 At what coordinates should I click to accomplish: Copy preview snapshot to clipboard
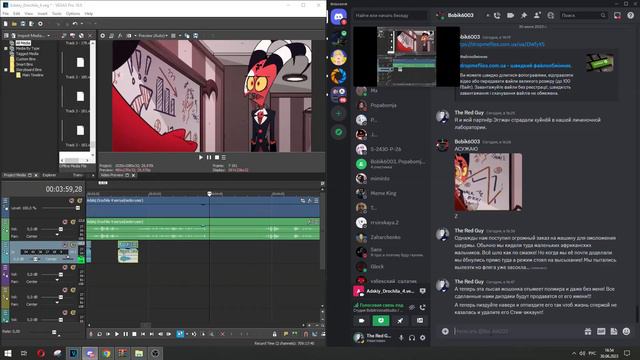pyautogui.click(x=187, y=36)
